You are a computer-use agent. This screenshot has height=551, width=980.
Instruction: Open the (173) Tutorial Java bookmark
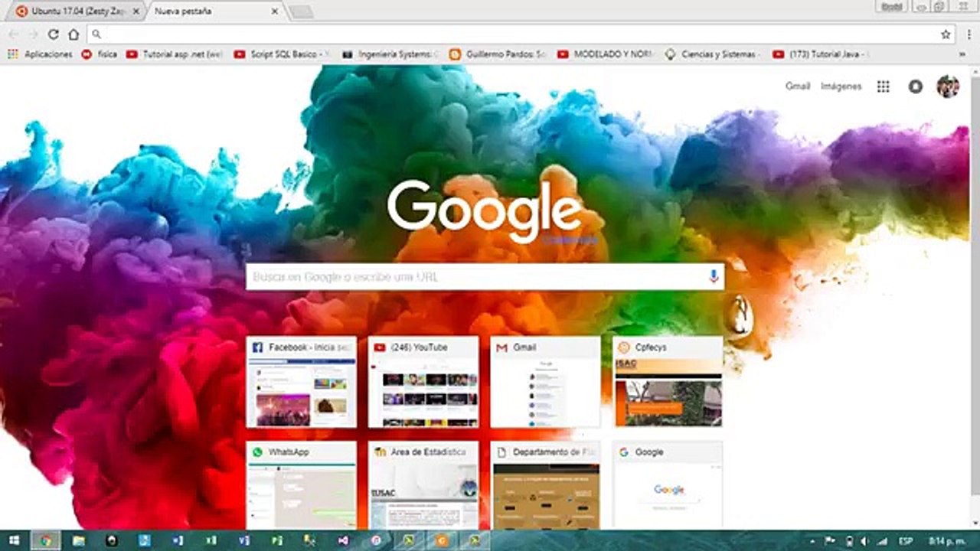[821, 54]
